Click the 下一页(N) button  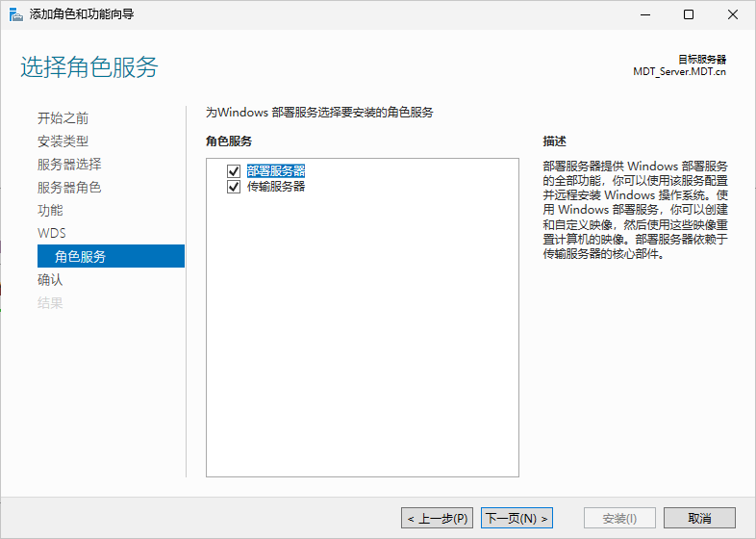click(x=517, y=518)
